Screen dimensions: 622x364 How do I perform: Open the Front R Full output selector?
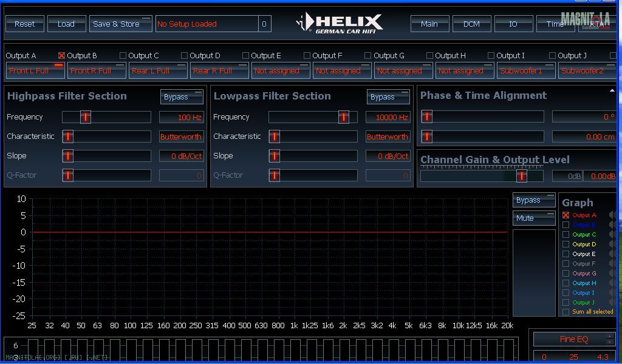(x=97, y=70)
